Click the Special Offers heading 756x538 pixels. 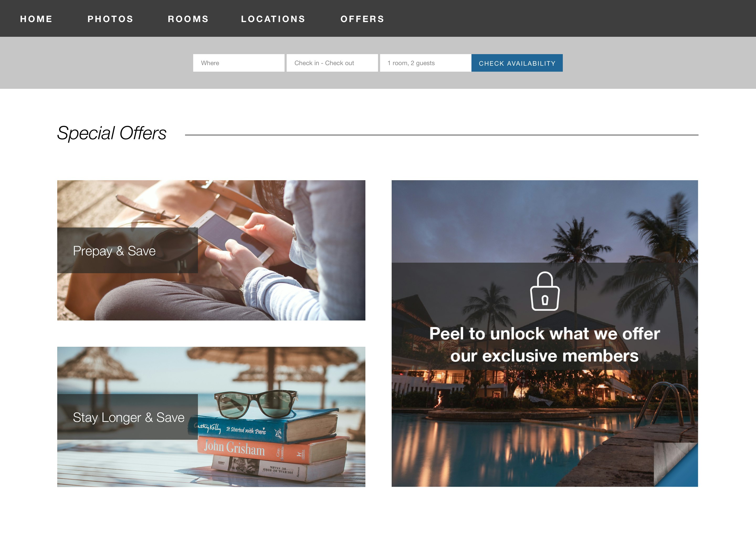click(x=112, y=133)
